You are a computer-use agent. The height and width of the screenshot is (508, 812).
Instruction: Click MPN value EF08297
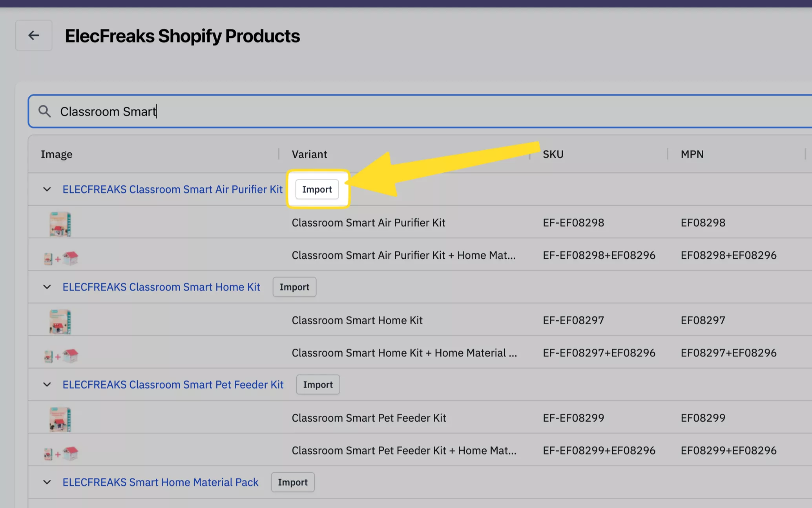click(x=703, y=320)
